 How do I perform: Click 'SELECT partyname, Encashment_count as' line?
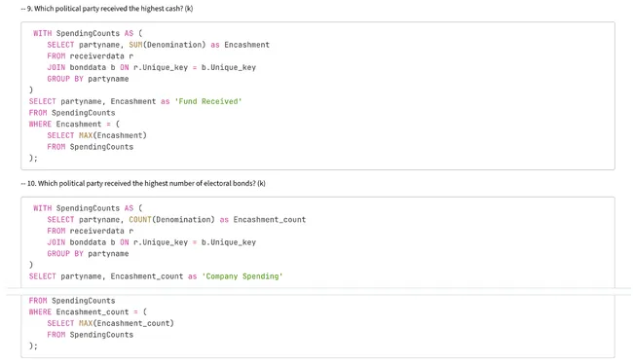[x=156, y=276]
